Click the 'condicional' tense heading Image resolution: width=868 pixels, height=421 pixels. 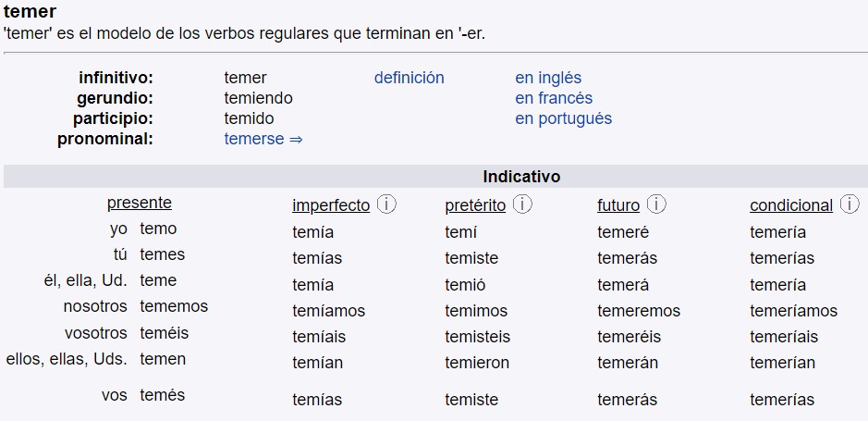pyautogui.click(x=791, y=205)
